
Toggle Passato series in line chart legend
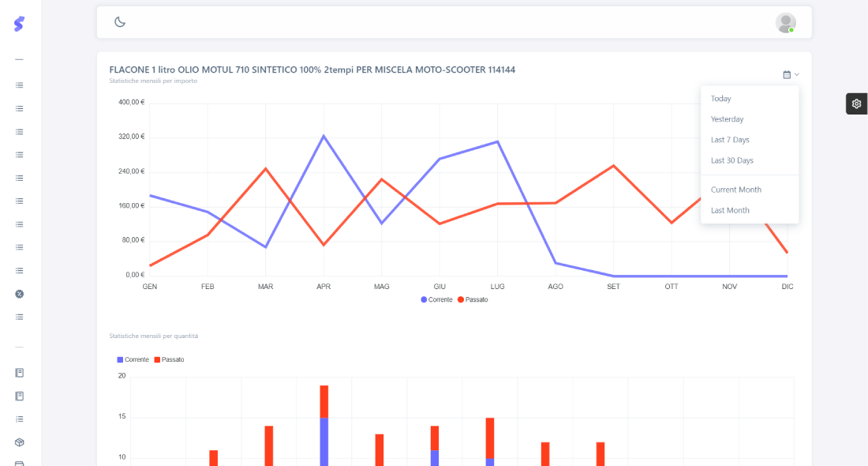click(x=473, y=300)
